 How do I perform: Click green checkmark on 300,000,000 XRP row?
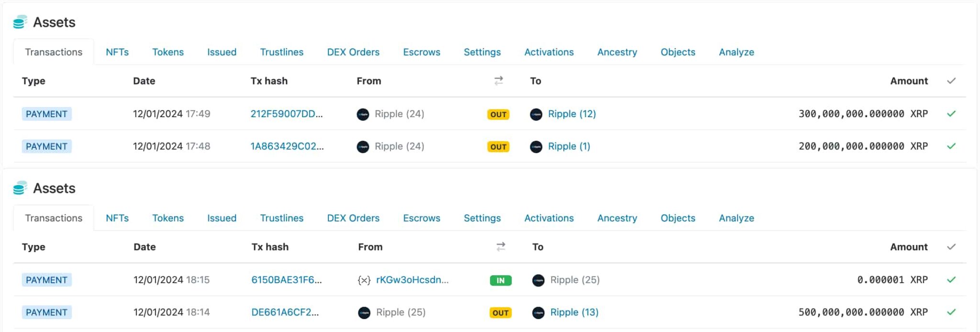pyautogui.click(x=951, y=114)
